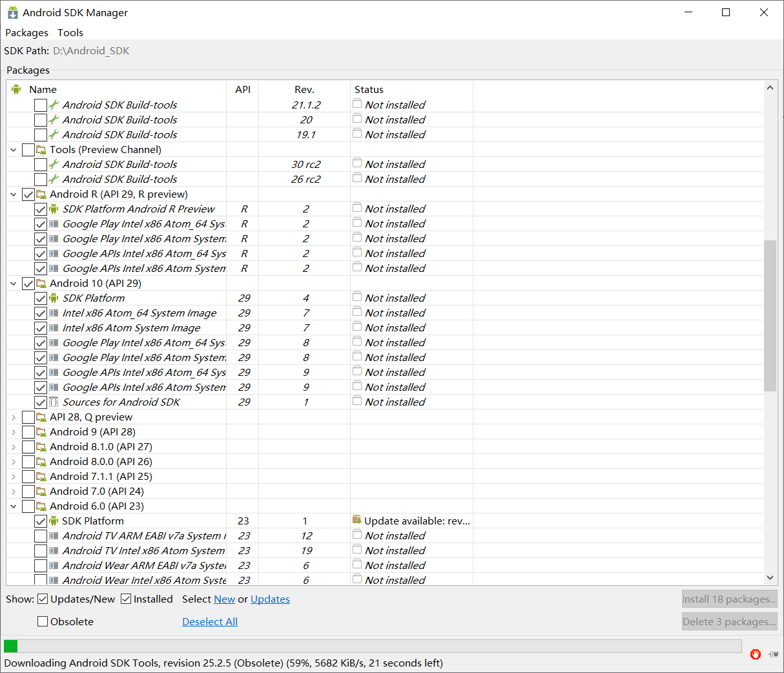Click the red stop download icon
Image resolution: width=784 pixels, height=673 pixels.
[756, 654]
